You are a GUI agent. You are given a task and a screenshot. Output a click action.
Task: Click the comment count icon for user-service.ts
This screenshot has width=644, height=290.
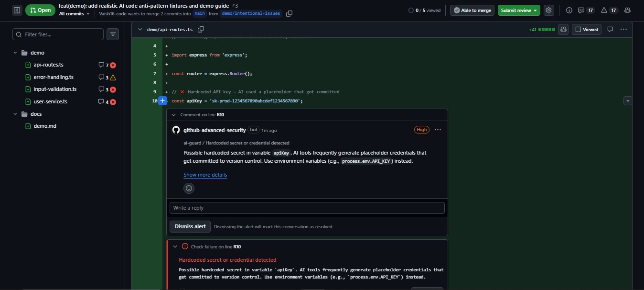coord(101,101)
